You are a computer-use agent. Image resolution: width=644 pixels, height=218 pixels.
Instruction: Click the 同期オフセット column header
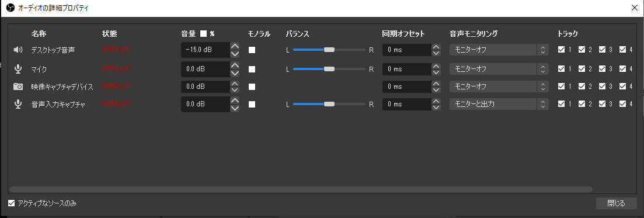[x=403, y=34]
